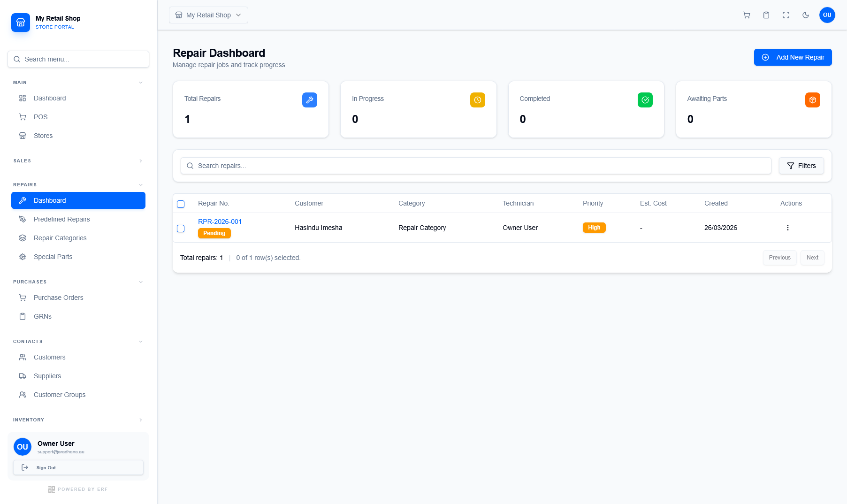The height and width of the screenshot is (504, 847).
Task: Select Repairs Dashboard menu item
Action: (78, 200)
